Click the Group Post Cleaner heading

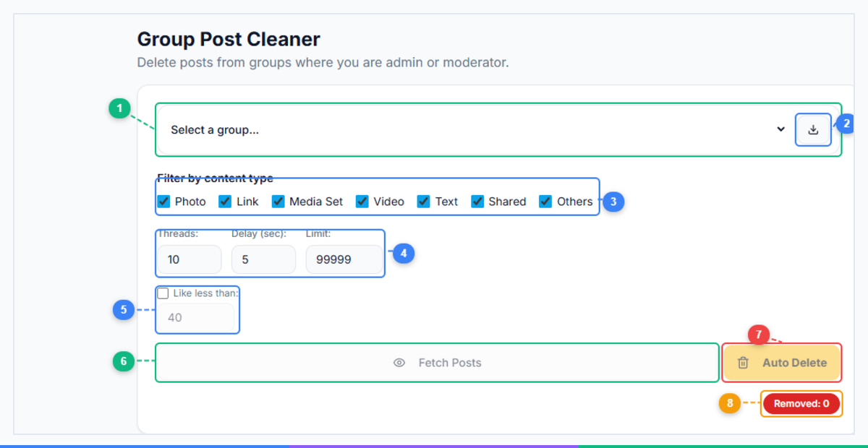(x=229, y=39)
